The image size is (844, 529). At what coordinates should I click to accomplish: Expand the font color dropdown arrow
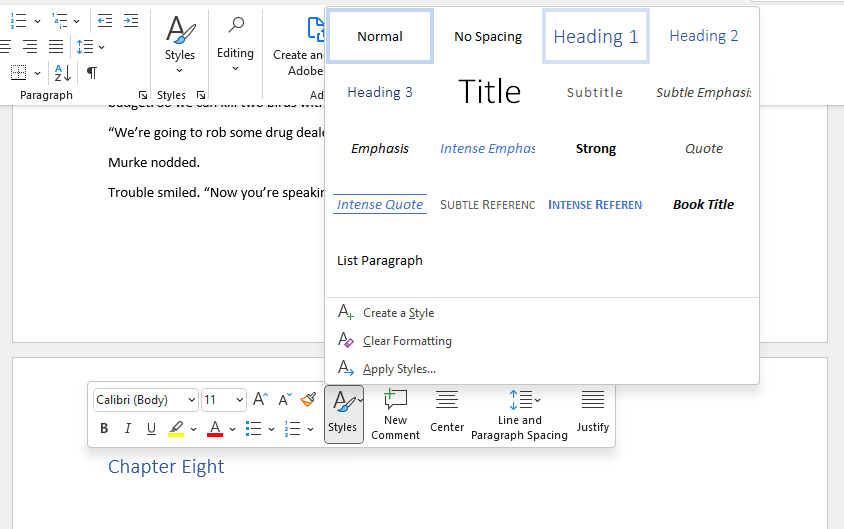point(233,429)
